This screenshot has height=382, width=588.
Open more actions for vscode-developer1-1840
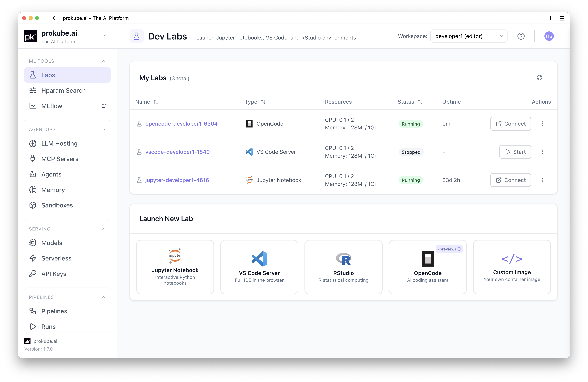point(542,152)
